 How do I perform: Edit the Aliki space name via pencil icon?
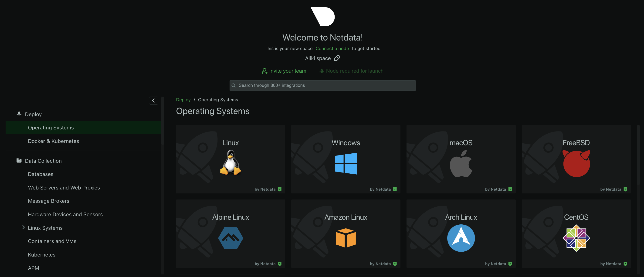(337, 58)
